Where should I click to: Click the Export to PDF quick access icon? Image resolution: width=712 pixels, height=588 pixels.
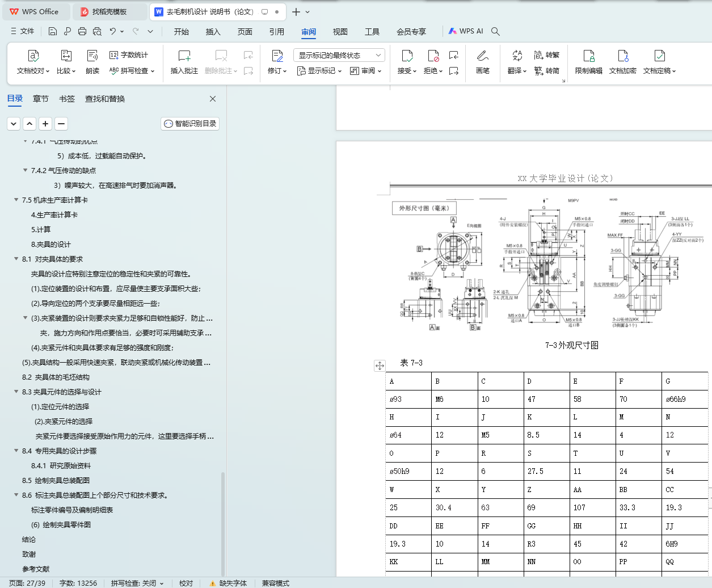68,32
